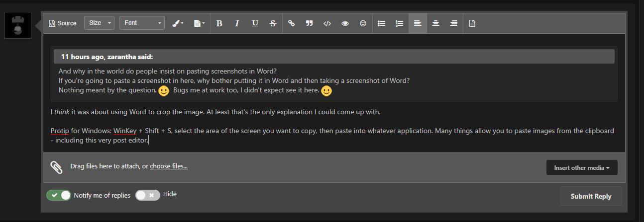644x222 pixels.
Task: Click the italic word think in the reply
Action: (63, 112)
